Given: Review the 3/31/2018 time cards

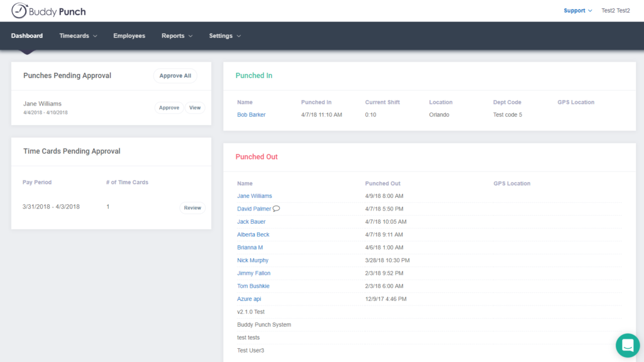Looking at the screenshot, I should point(192,207).
